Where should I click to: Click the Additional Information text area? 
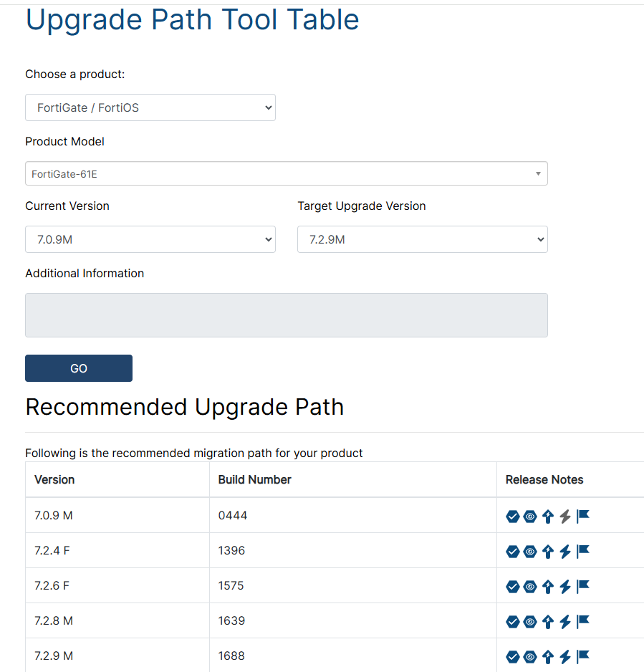(x=287, y=315)
